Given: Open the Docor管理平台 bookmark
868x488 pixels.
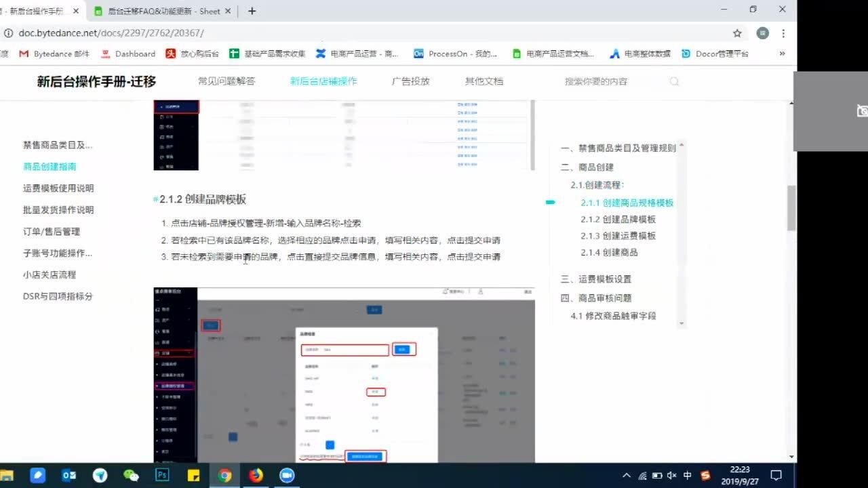Looking at the screenshot, I should click(715, 54).
